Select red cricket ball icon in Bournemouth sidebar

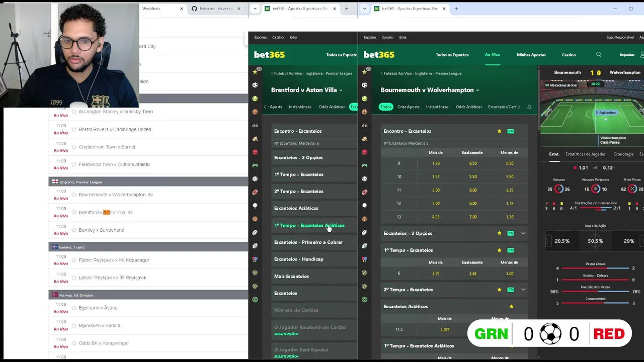(364, 152)
